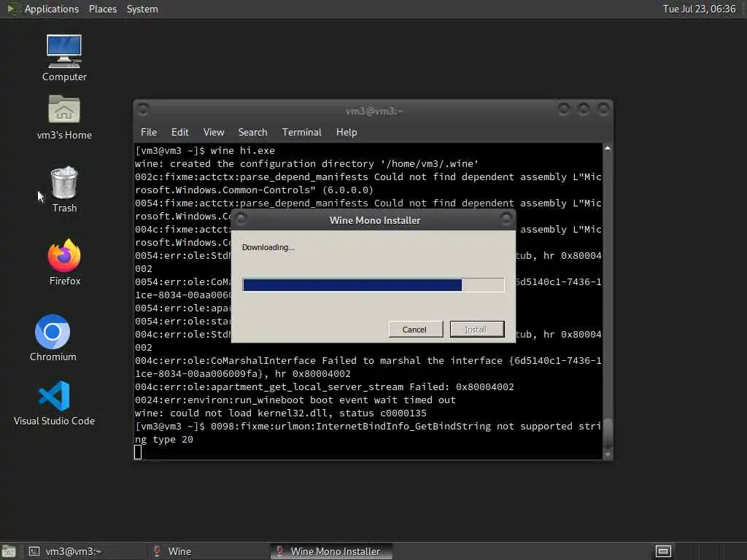Image resolution: width=747 pixels, height=560 pixels.
Task: Click the disabled Install button
Action: pos(477,329)
